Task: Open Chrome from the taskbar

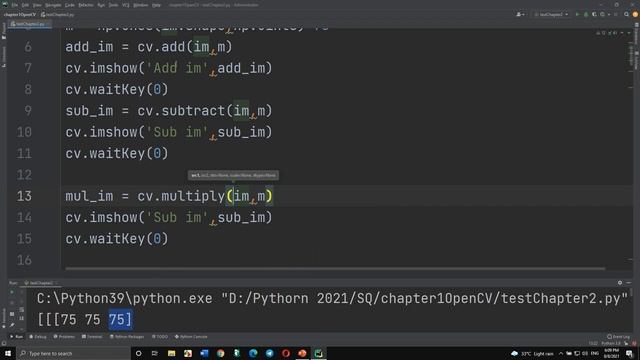Action: (220, 353)
